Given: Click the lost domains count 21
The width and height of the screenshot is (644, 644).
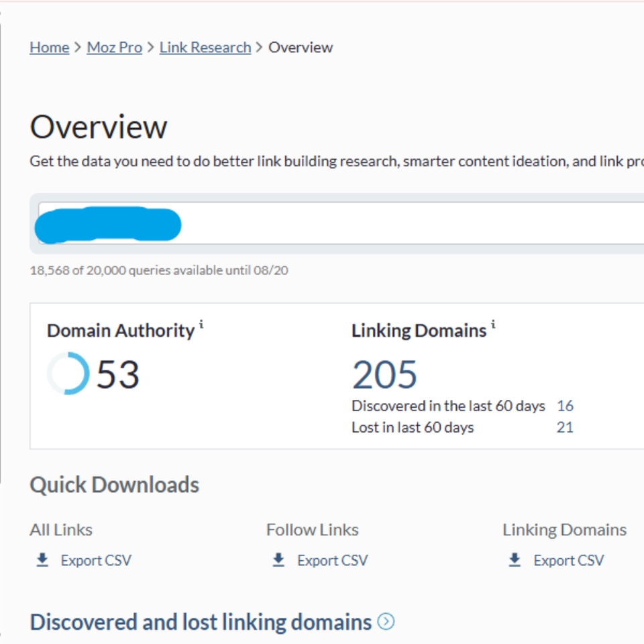Looking at the screenshot, I should point(566,427).
